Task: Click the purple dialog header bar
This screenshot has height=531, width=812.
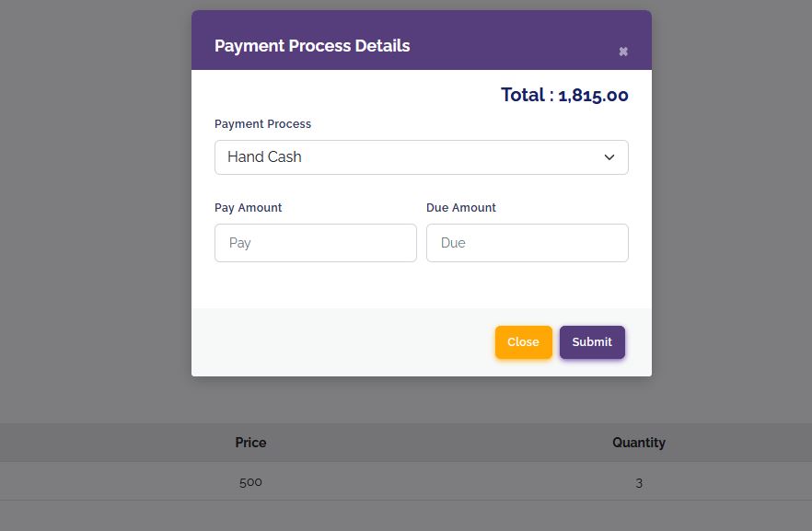Action: (422, 40)
